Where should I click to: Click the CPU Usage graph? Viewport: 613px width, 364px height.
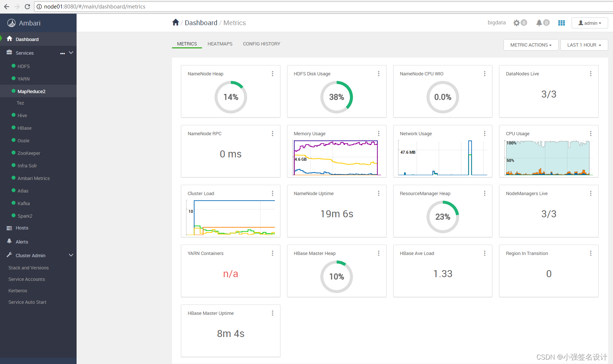pos(549,158)
